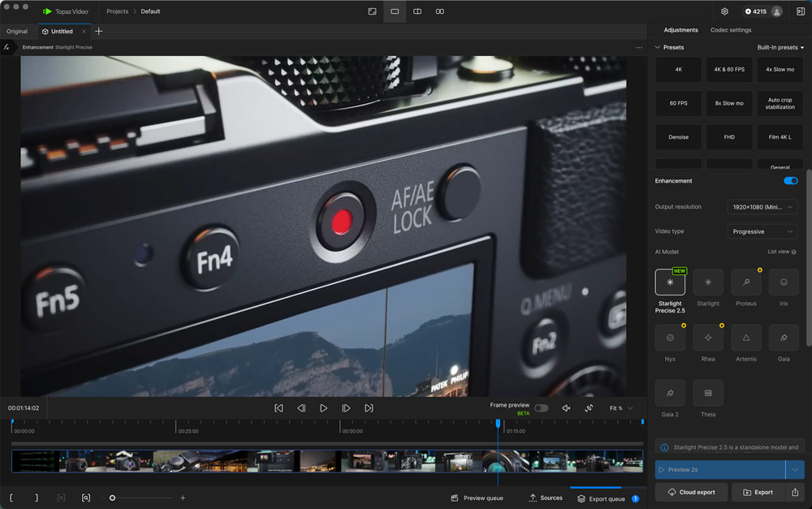Viewport: 812px width, 509px height.
Task: Select the Proteus AI model
Action: pyautogui.click(x=746, y=282)
